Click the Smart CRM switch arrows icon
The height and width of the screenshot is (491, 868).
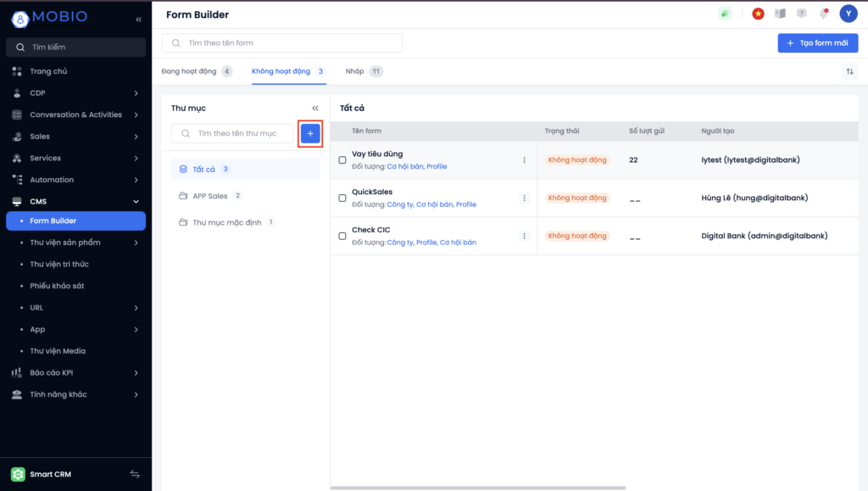coord(134,474)
